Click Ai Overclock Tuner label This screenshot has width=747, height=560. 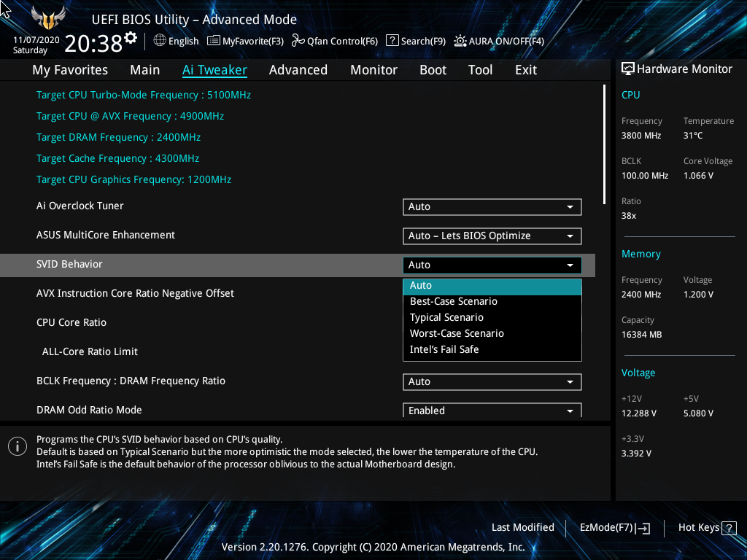tap(80, 206)
